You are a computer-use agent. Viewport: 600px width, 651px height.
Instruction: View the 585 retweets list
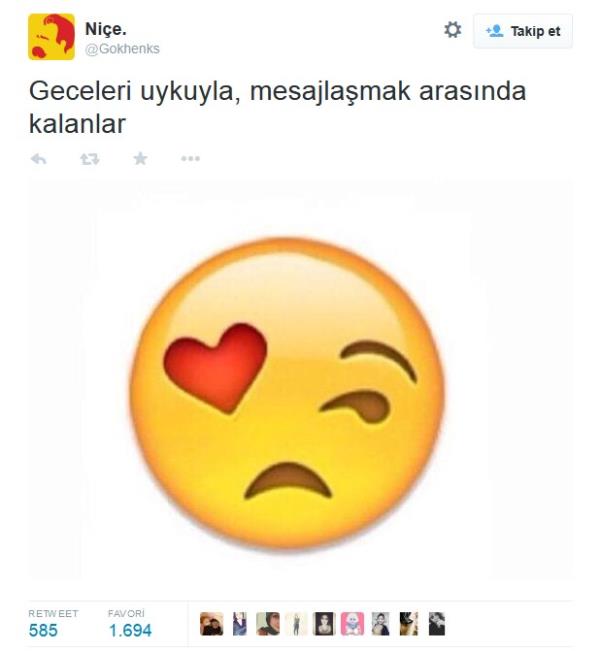[x=43, y=631]
